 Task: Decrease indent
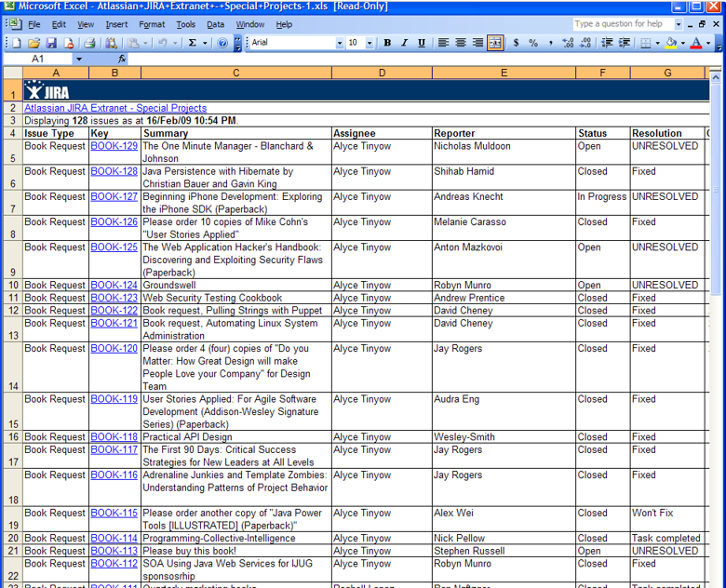(607, 43)
